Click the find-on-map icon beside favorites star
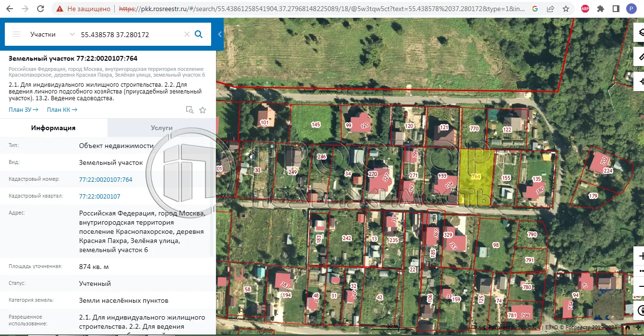The image size is (644, 336). coord(190,110)
